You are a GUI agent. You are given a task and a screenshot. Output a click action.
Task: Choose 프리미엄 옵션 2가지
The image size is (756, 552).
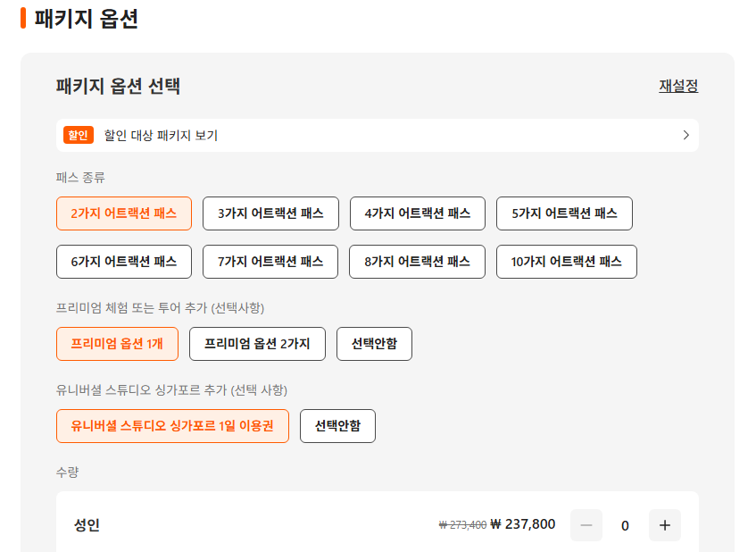click(257, 344)
